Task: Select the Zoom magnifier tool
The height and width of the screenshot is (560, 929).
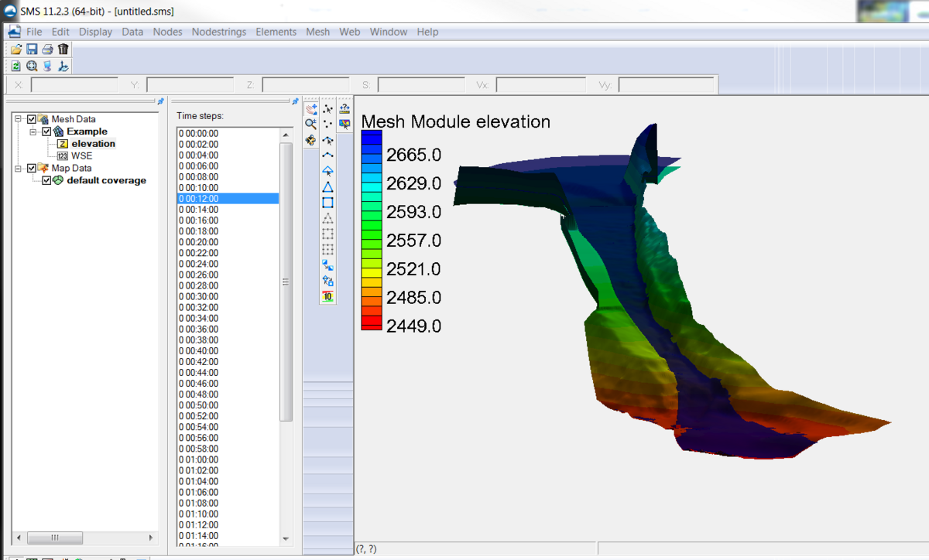Action: (310, 124)
